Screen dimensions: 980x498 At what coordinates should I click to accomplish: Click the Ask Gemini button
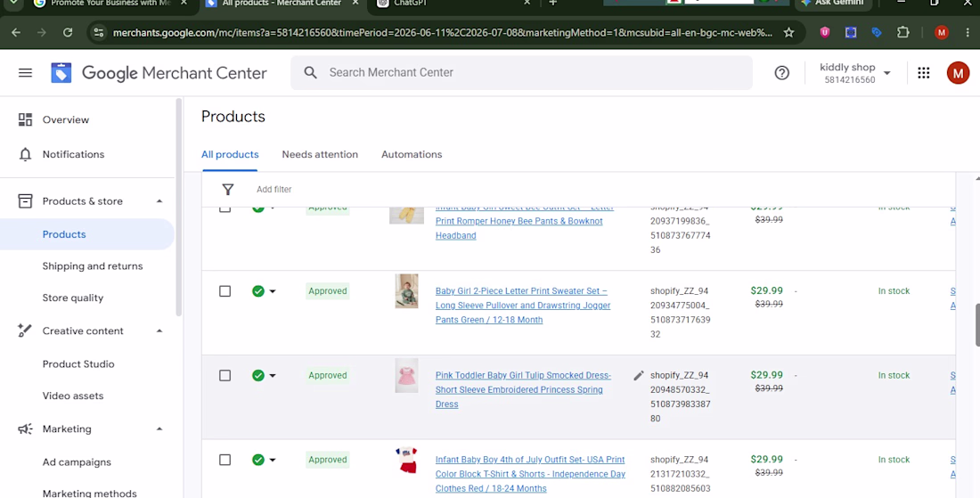coord(832,4)
